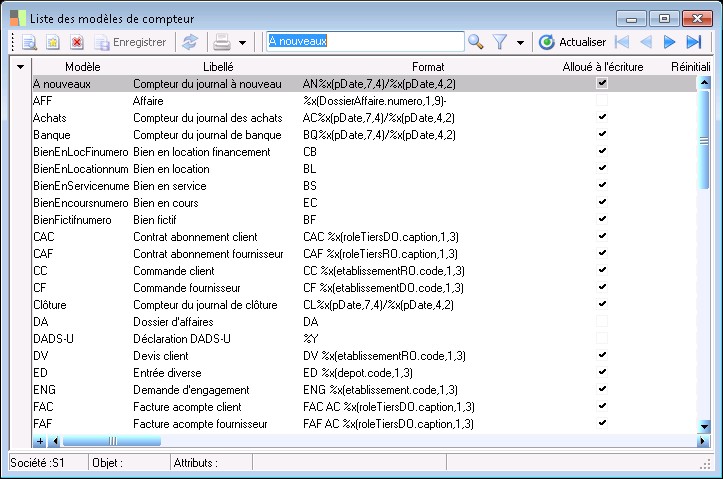The height and width of the screenshot is (479, 723).
Task: Click the new record document icon
Action: pyautogui.click(x=29, y=42)
